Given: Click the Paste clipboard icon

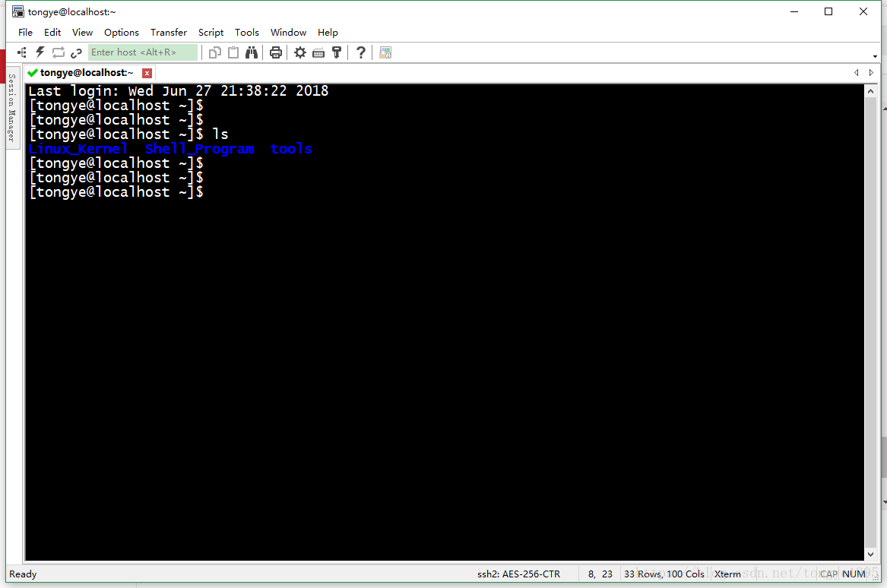Looking at the screenshot, I should (x=233, y=52).
